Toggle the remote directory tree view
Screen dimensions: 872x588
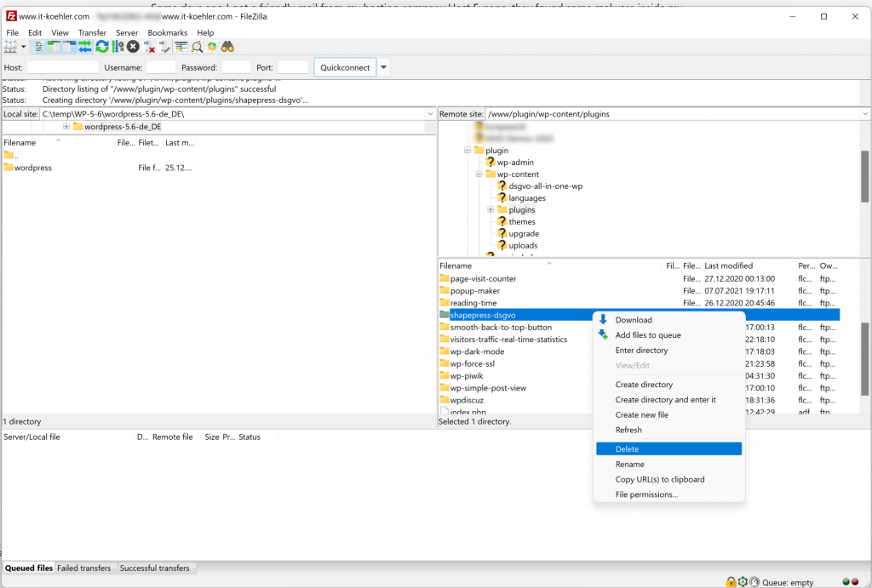point(70,48)
